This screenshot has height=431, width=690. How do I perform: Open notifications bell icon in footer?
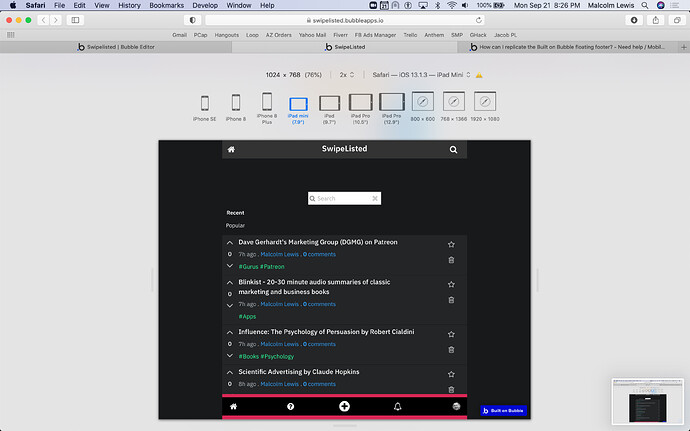click(397, 406)
